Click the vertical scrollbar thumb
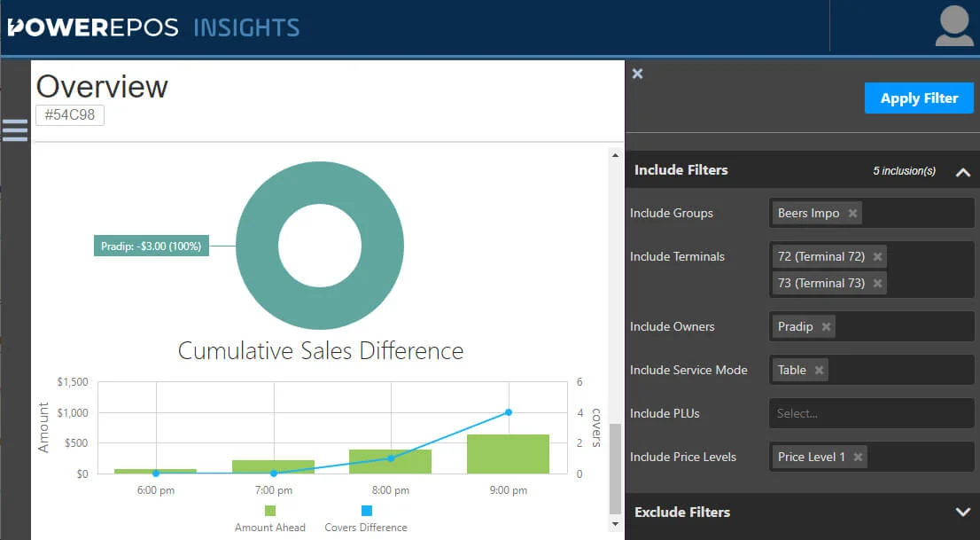The width and height of the screenshot is (980, 540). click(x=616, y=469)
